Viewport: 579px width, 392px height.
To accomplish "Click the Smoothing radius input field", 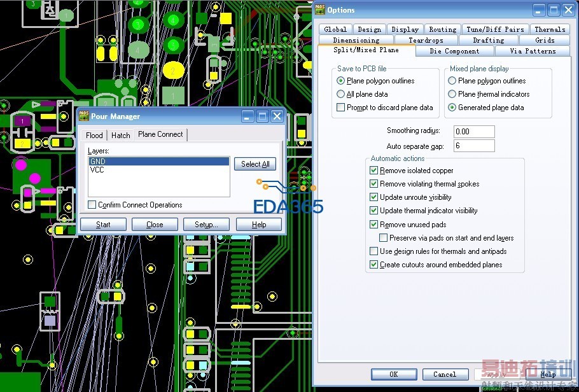I will [473, 132].
